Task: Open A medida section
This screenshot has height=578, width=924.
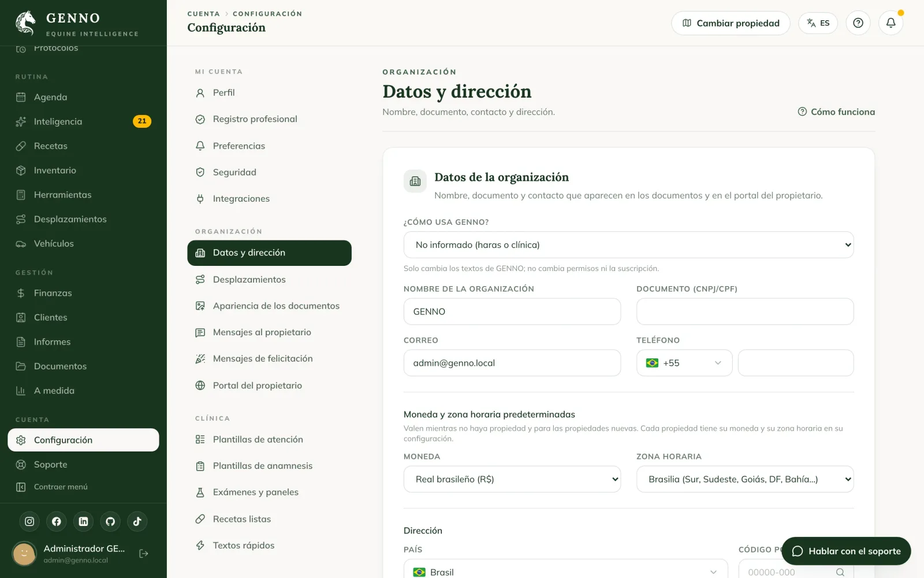Action: 83,391
